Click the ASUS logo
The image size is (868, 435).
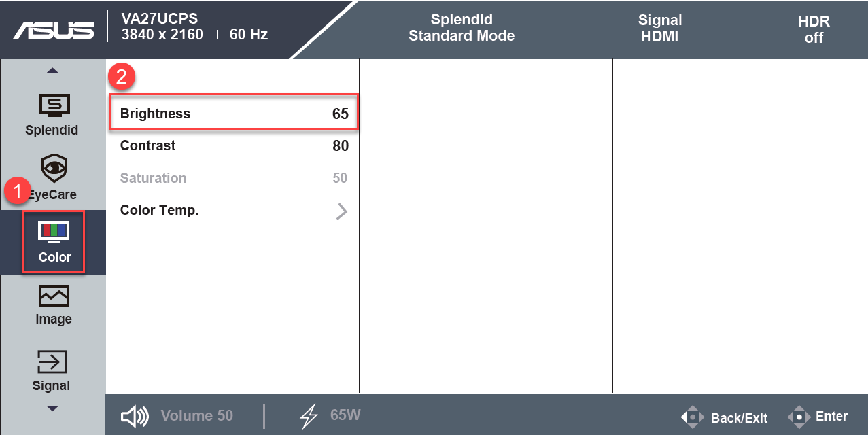54,30
